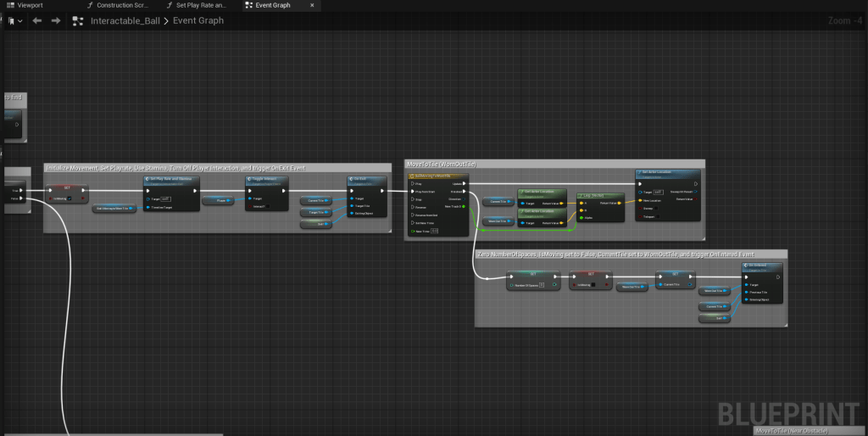This screenshot has height=436, width=868.
Task: Toggle the Interact? checkbox on Toggle Interact node
Action: pos(270,206)
